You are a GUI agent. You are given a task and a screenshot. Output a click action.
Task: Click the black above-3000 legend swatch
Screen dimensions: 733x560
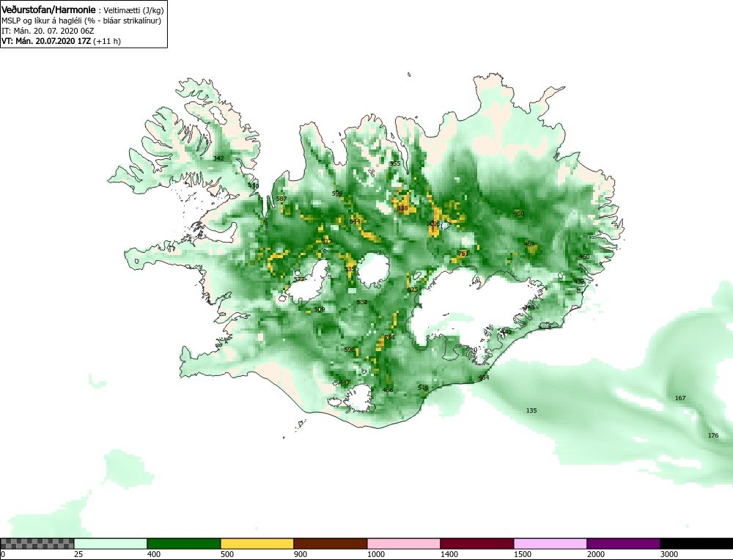point(696,543)
